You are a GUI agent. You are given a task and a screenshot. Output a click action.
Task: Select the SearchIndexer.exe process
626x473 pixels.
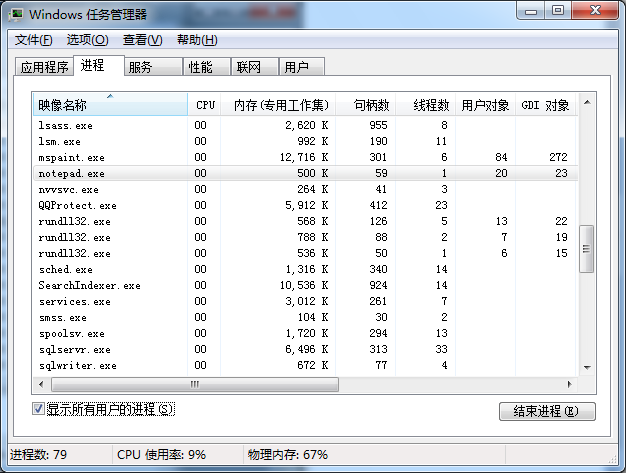[x=305, y=285]
